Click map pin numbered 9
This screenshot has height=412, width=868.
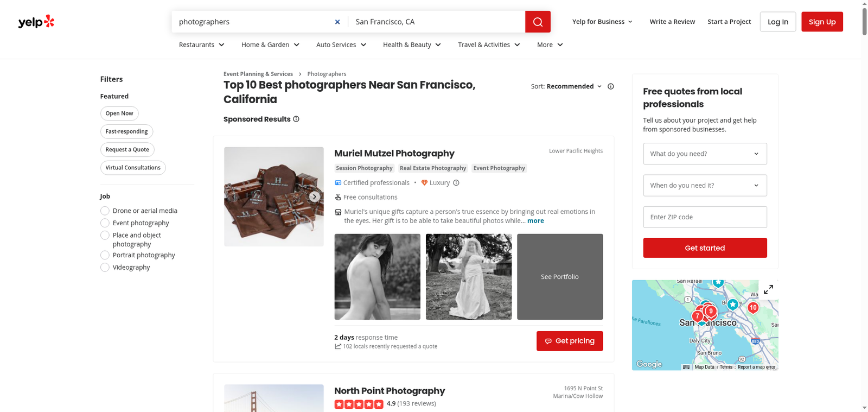pos(711,311)
